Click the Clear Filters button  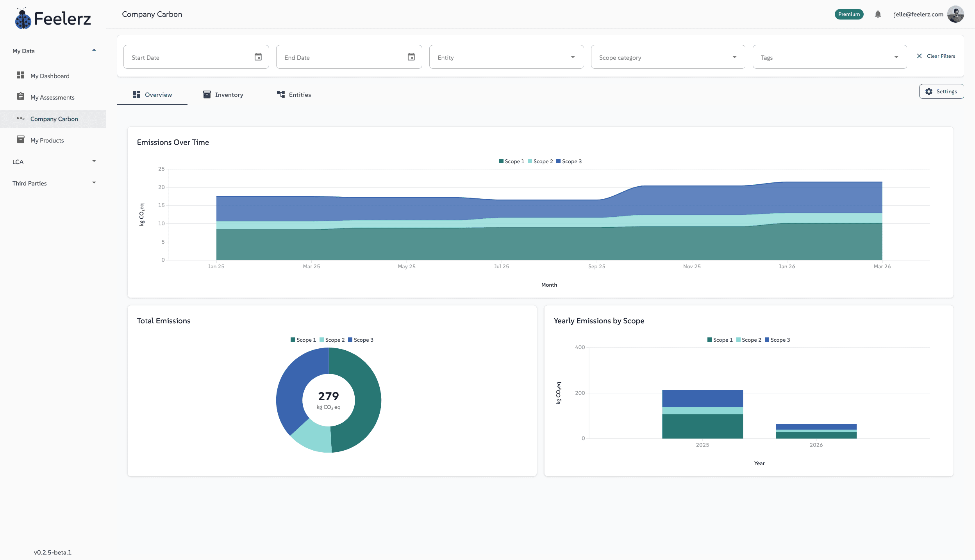click(x=936, y=56)
